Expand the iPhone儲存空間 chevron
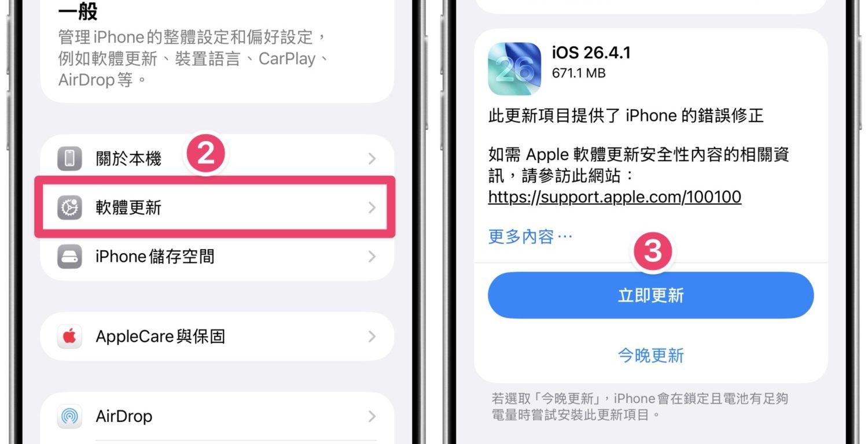The image size is (868, 444). coord(372,256)
